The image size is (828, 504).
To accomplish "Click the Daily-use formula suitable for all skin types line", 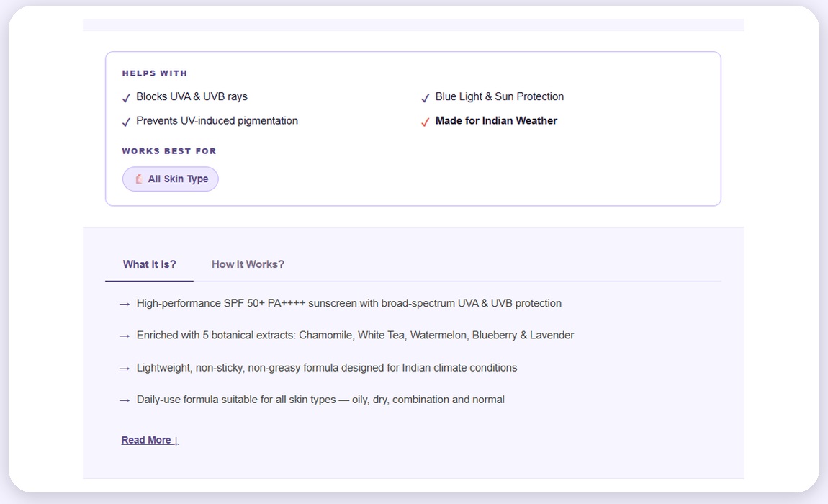I will pyautogui.click(x=320, y=400).
